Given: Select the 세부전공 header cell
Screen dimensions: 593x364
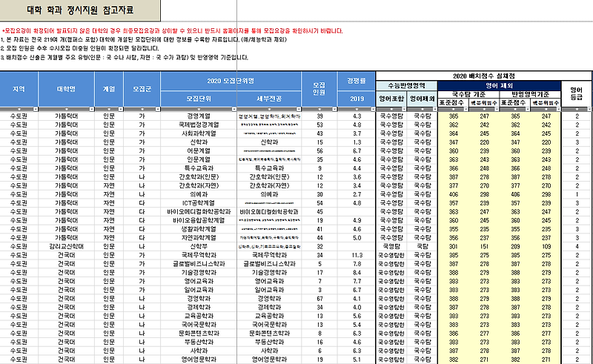Looking at the screenshot, I should pyautogui.click(x=269, y=99).
